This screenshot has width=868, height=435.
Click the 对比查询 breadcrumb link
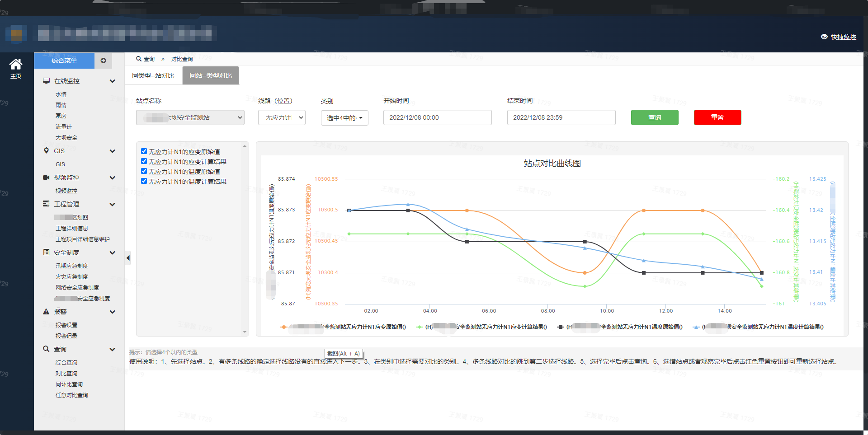[182, 59]
